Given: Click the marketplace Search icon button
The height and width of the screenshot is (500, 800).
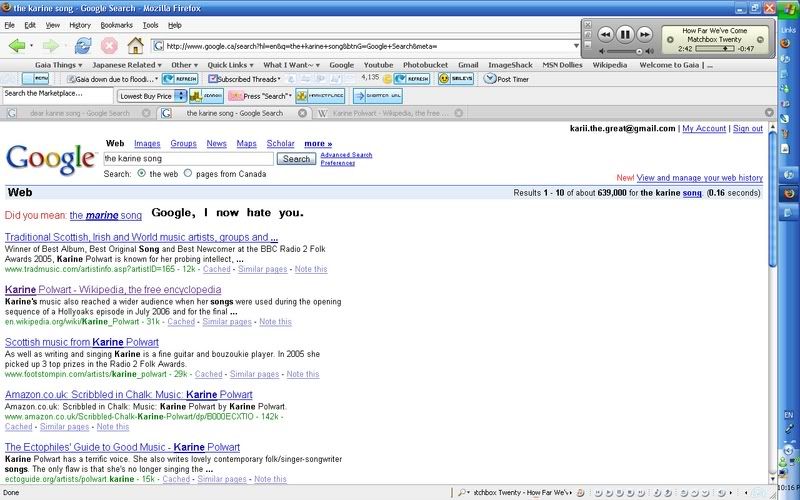Looking at the screenshot, I should click(206, 96).
